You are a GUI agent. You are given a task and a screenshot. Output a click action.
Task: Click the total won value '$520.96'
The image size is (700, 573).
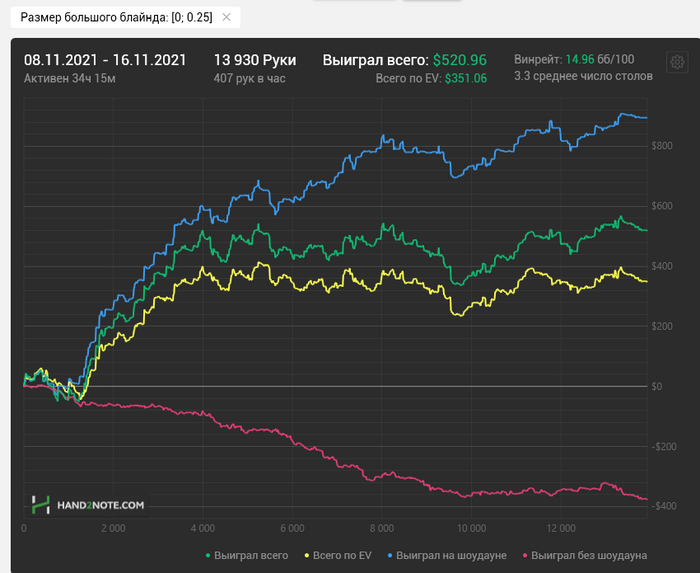460,60
